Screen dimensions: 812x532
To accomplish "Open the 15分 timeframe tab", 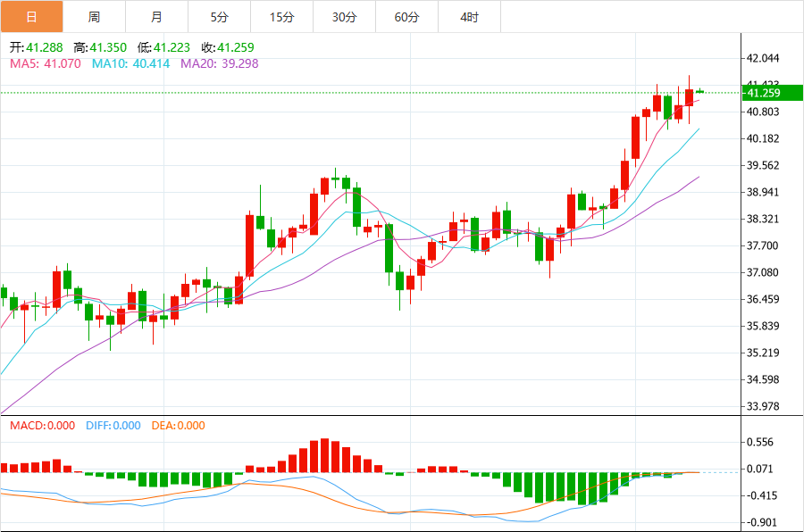I will point(282,17).
